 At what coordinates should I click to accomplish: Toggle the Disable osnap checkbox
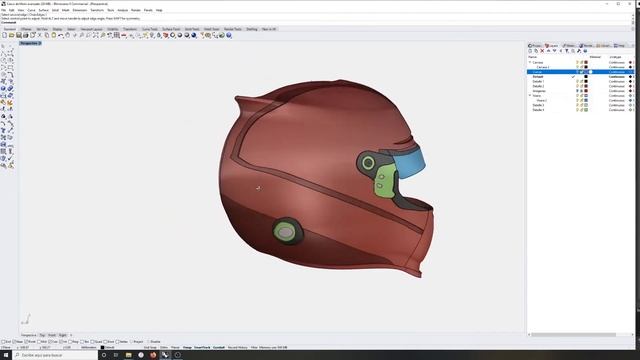coord(149,342)
